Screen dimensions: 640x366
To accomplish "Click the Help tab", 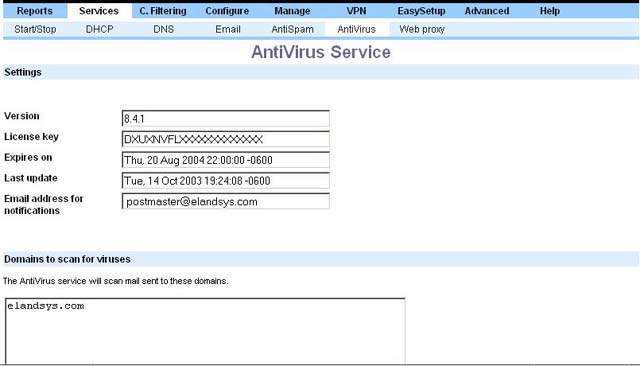I will (549, 11).
